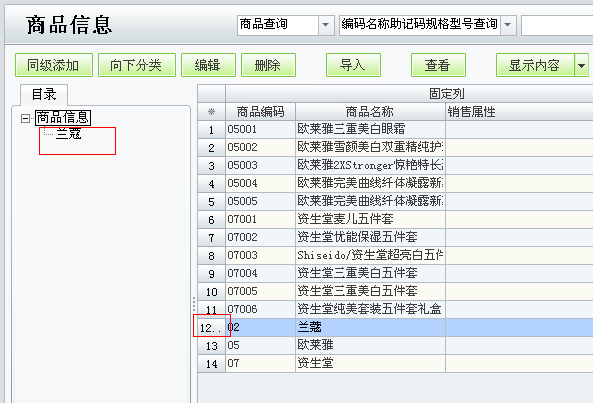Screen dimensions: 593x403
Task: Focus the search input field on the right
Action: 557,25
